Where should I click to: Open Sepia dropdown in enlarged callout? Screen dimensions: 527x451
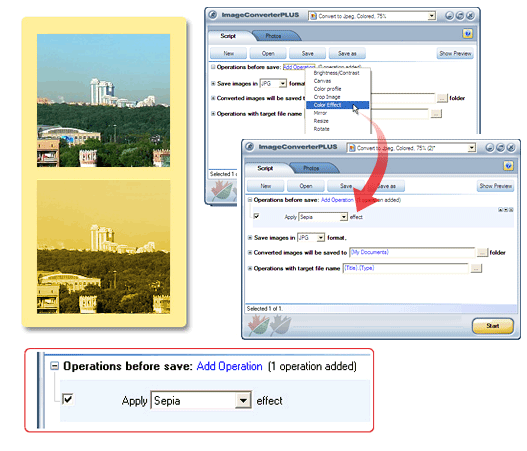coord(243,401)
